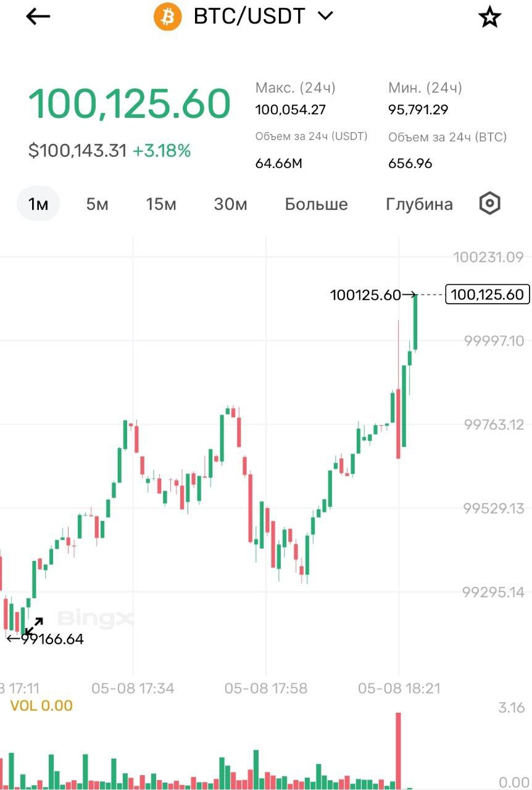Open the "Больше" timeframes menu

(316, 204)
